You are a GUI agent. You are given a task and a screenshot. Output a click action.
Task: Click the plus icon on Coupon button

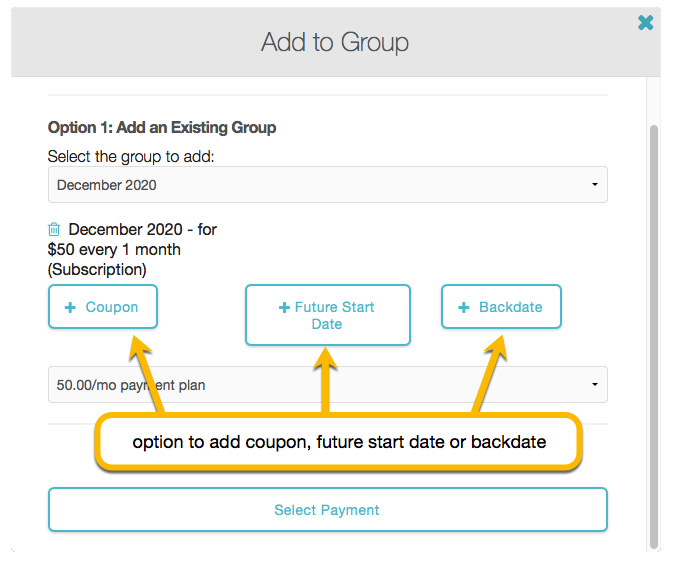(x=70, y=308)
